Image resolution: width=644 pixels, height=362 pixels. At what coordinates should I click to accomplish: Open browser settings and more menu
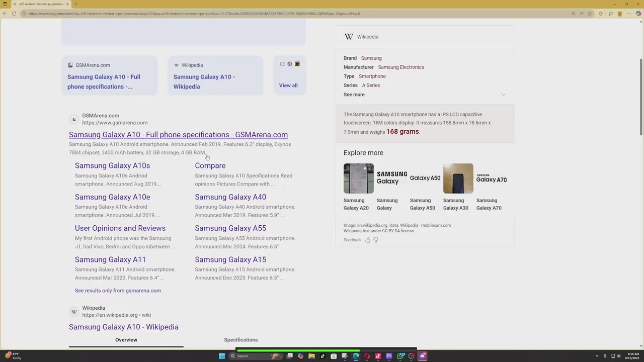coord(629,14)
